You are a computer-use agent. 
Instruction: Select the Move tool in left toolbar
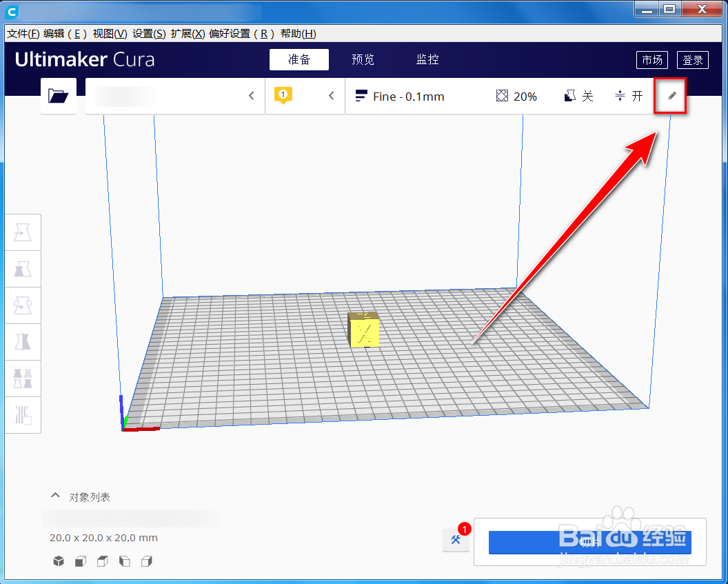point(23,232)
